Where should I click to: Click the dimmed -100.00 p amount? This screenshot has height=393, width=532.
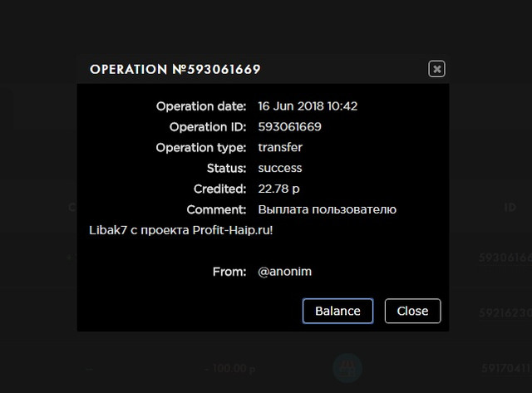[x=230, y=368]
